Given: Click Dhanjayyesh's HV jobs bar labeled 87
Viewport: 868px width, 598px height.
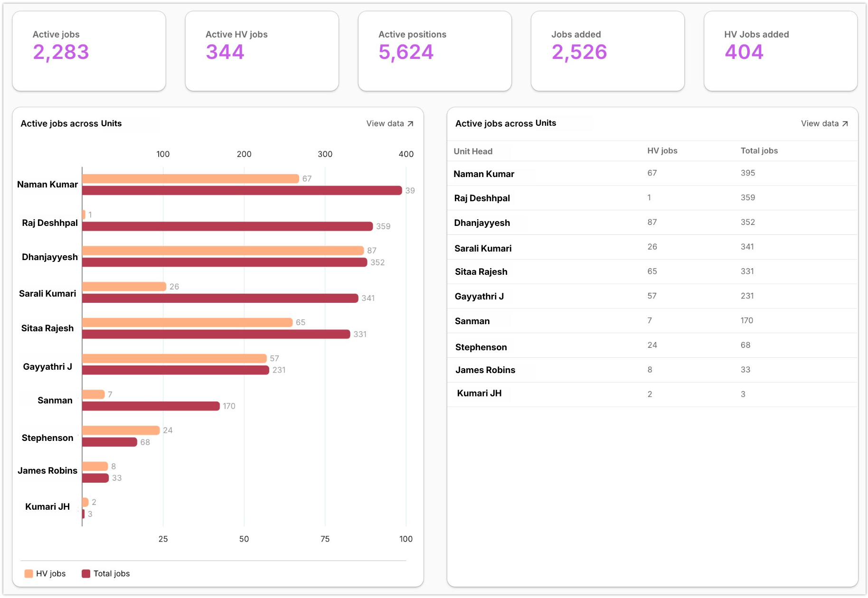Looking at the screenshot, I should point(223,251).
